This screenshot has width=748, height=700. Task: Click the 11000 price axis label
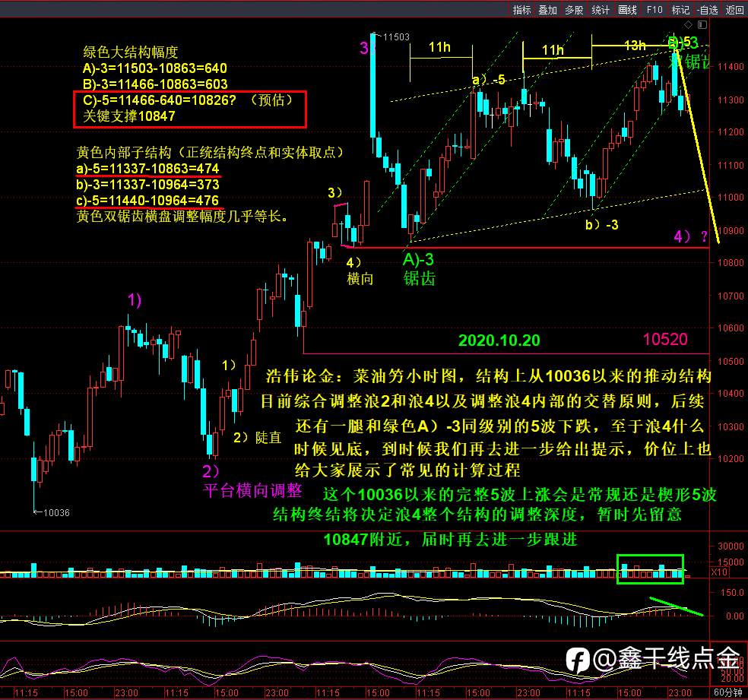pos(731,197)
